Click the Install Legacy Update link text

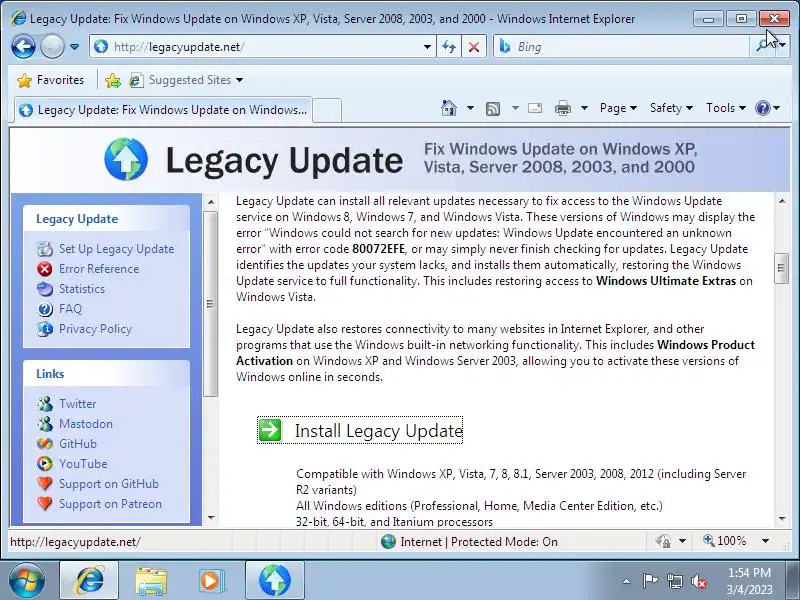(379, 431)
